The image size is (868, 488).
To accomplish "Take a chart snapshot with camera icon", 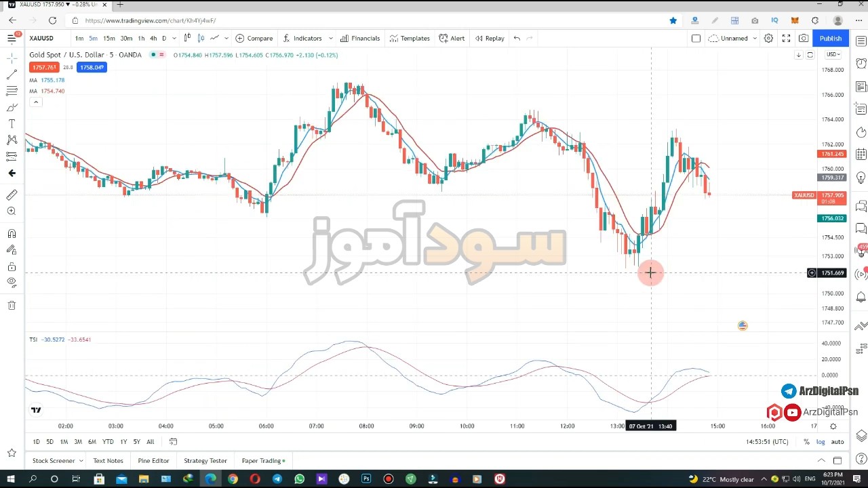I will [x=804, y=39].
